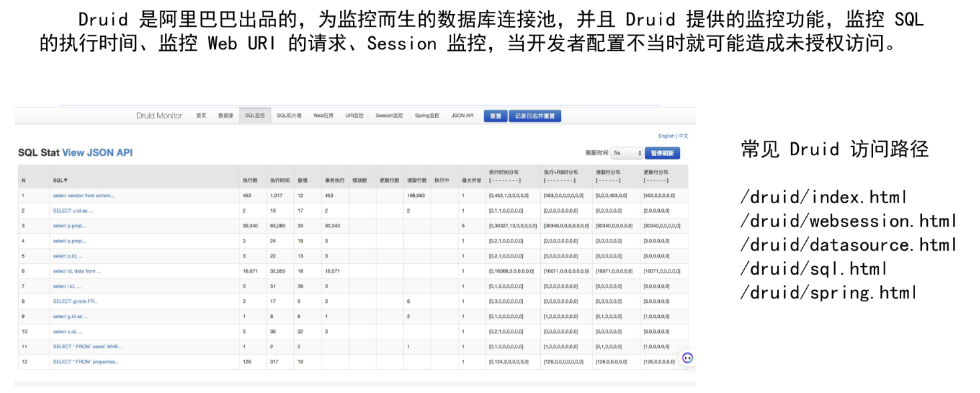Open the refresh time 5s dropdown
This screenshot has height=393, width=980.
coord(627,153)
